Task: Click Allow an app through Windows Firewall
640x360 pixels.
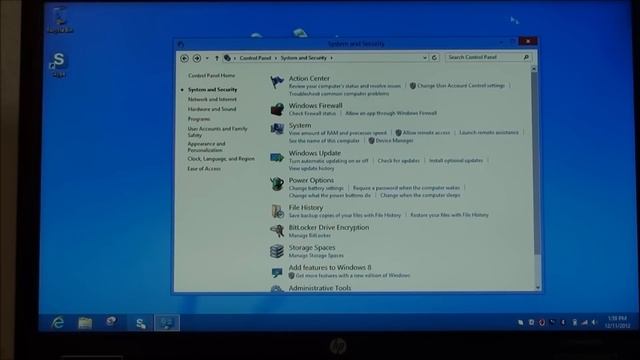Action: pyautogui.click(x=391, y=113)
